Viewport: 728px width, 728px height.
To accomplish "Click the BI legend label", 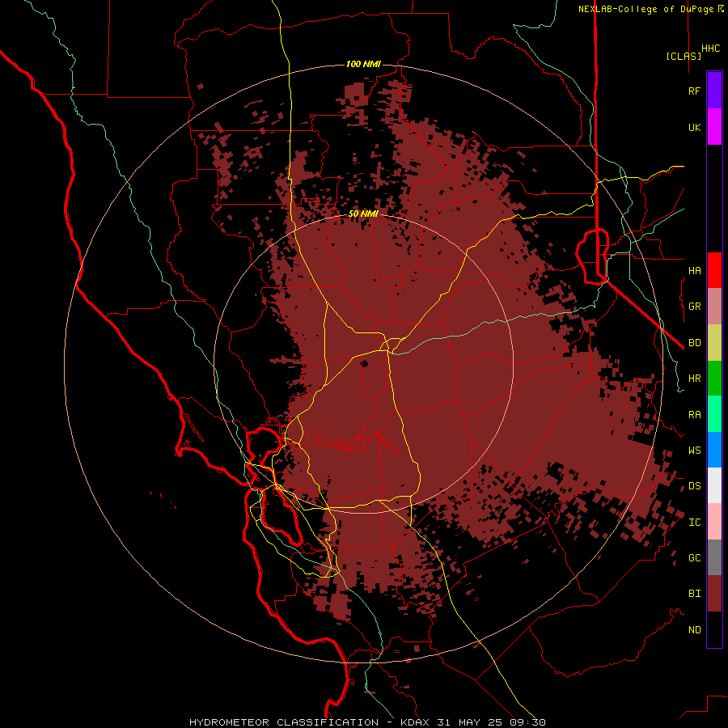I will click(x=695, y=594).
